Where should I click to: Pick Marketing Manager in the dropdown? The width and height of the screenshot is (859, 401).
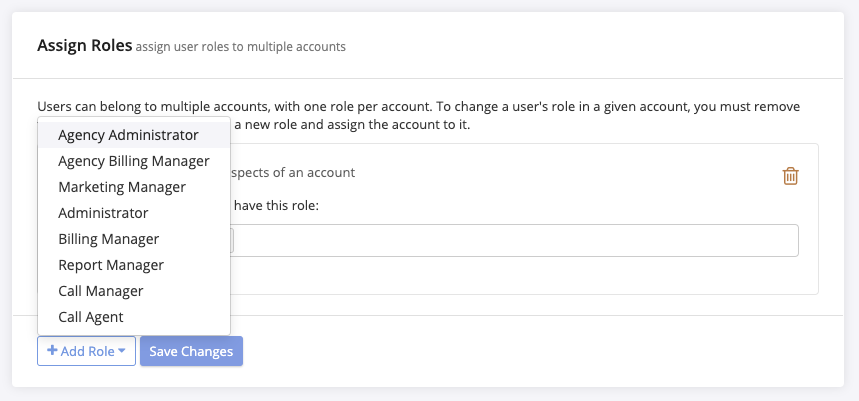click(122, 187)
